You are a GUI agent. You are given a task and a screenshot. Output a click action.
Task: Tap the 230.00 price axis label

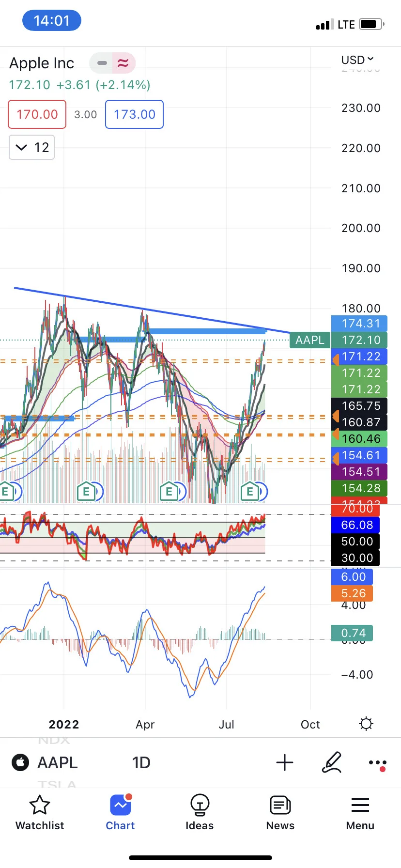(x=361, y=108)
